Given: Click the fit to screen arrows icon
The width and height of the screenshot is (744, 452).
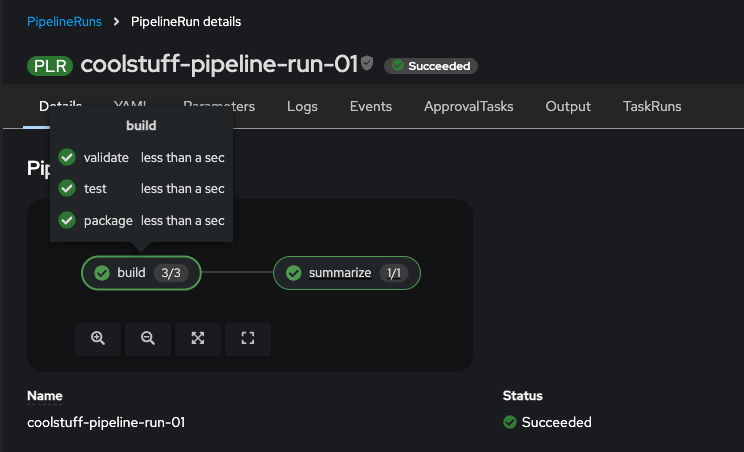Looking at the screenshot, I should tap(198, 339).
